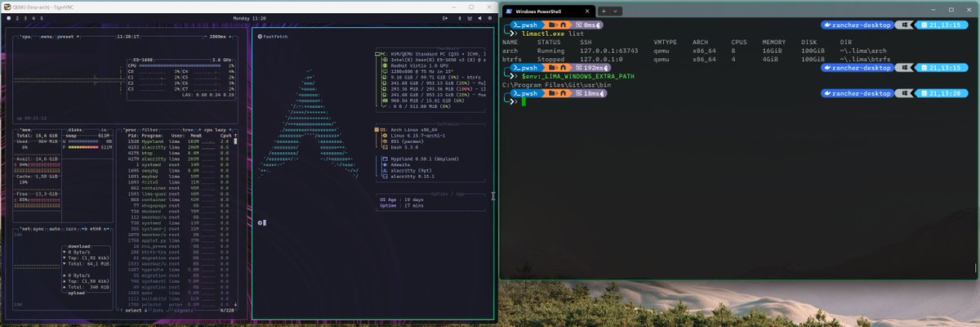Click the btop cpu box label

click(26, 36)
